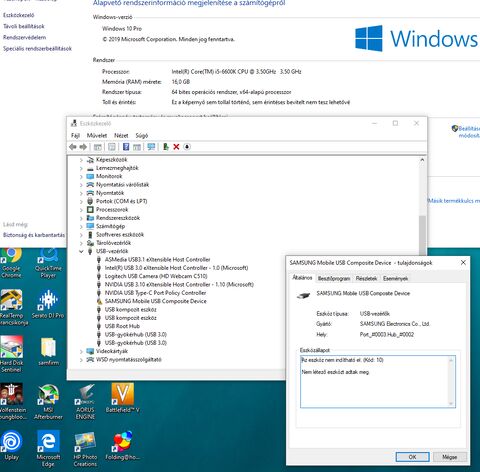Select Intel(R) USB 3.0 eXtensible Host Controller
The height and width of the screenshot is (472, 480).
[x=176, y=268]
